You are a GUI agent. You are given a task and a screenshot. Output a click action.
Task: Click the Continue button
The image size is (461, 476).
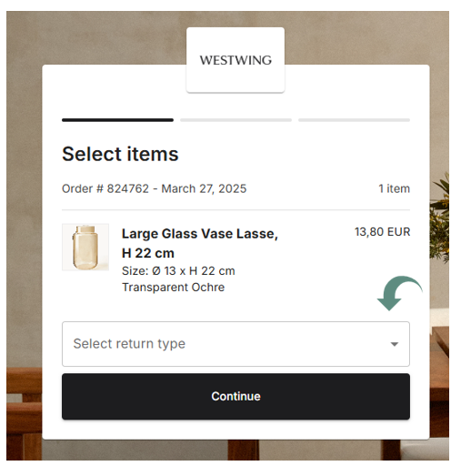coord(236,396)
